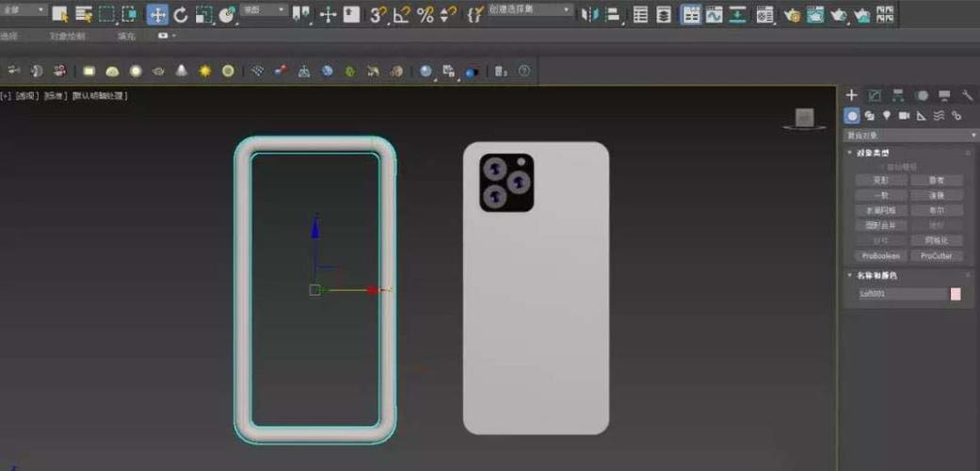Screen dimensions: 980x471
Task: Toggle Window/Crossing selection mode
Action: pos(130,14)
